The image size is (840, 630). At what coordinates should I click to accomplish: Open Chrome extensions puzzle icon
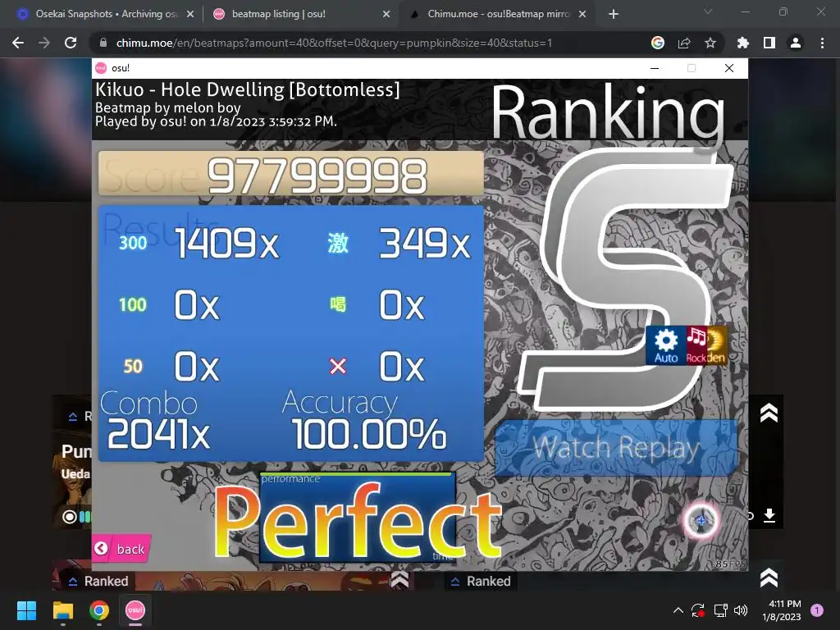743,43
